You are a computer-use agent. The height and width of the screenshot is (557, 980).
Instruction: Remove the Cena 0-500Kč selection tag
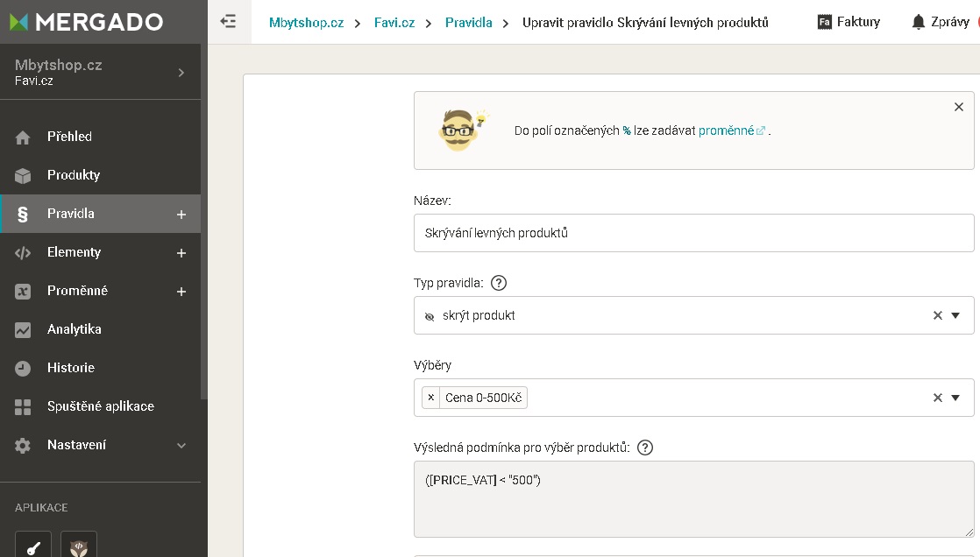[430, 397]
